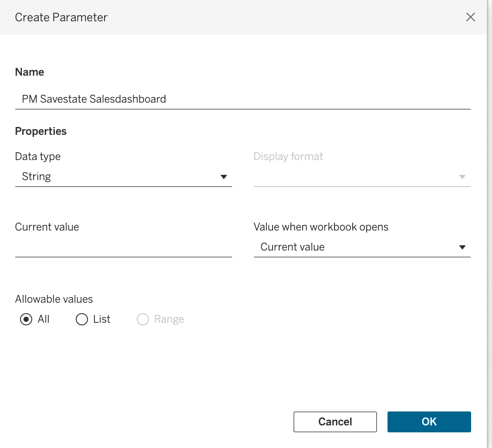Select the Range radio button

click(143, 320)
